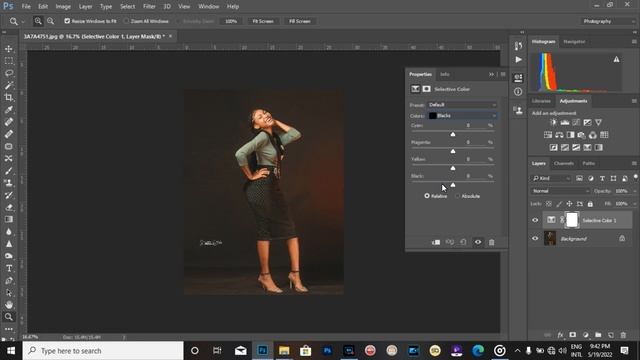Image resolution: width=640 pixels, height=360 pixels.
Task: Collapse the Properties panel with double arrows
Action: tap(491, 74)
